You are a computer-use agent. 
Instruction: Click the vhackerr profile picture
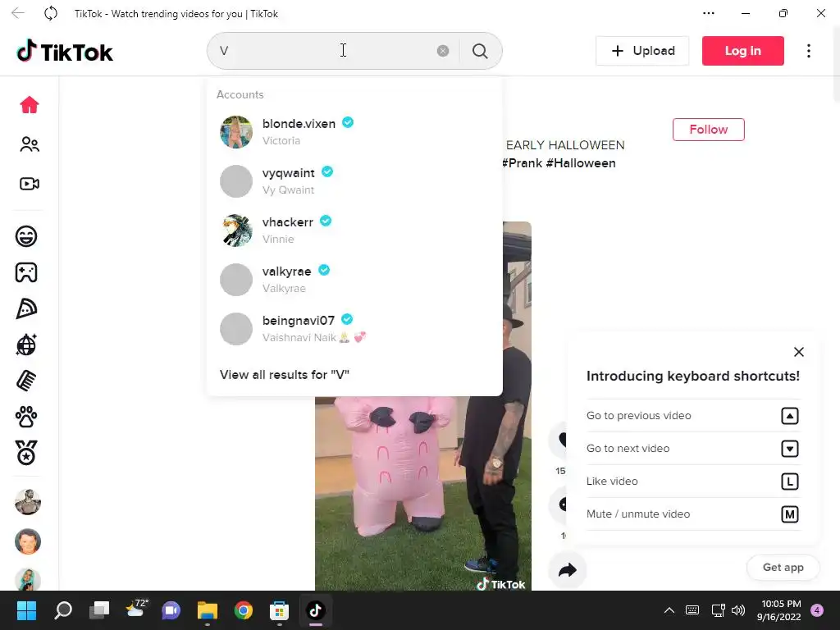tap(236, 231)
